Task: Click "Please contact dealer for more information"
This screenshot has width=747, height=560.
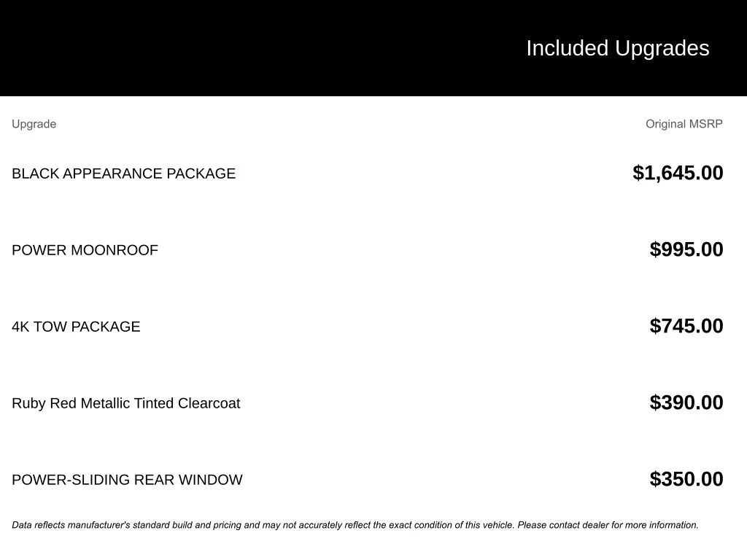Action: point(608,525)
